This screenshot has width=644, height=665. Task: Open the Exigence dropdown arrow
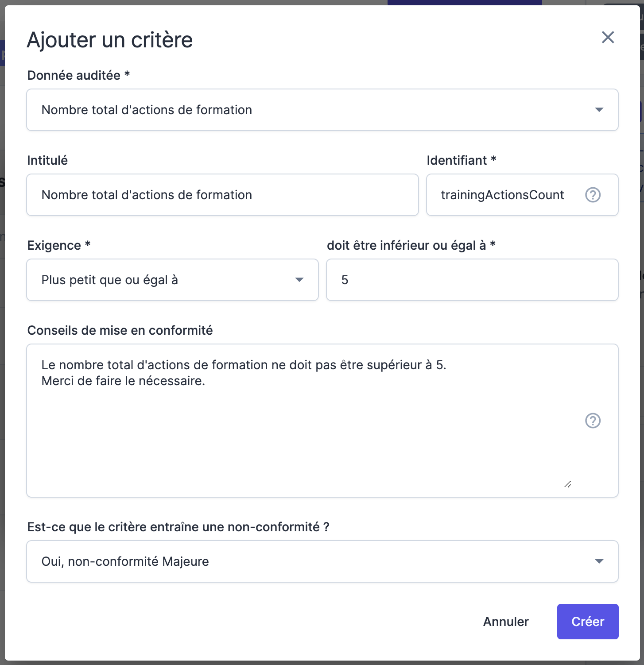[x=299, y=280]
